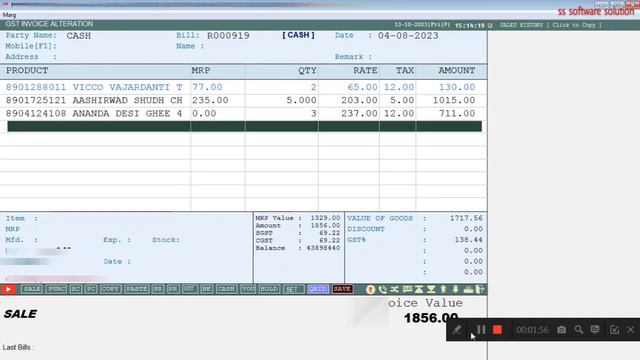
Task: Select the VICCO VAJARDANTI product row
Action: [243, 87]
